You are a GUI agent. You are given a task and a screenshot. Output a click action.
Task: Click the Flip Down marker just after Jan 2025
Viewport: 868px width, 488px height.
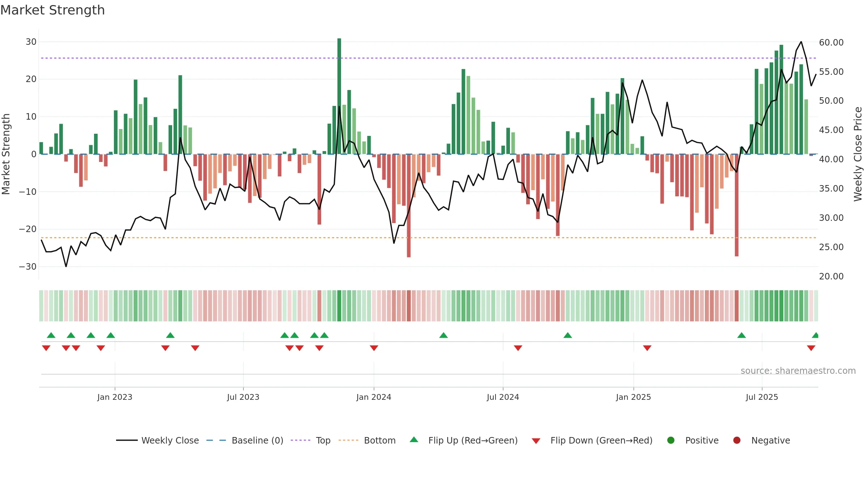pos(647,348)
